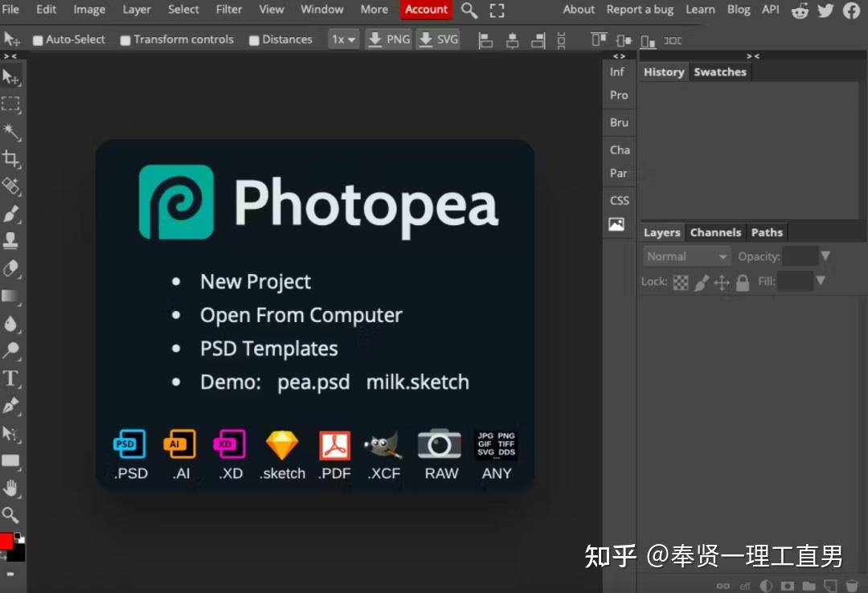This screenshot has height=593, width=868.
Task: Export as PNG button
Action: point(389,40)
